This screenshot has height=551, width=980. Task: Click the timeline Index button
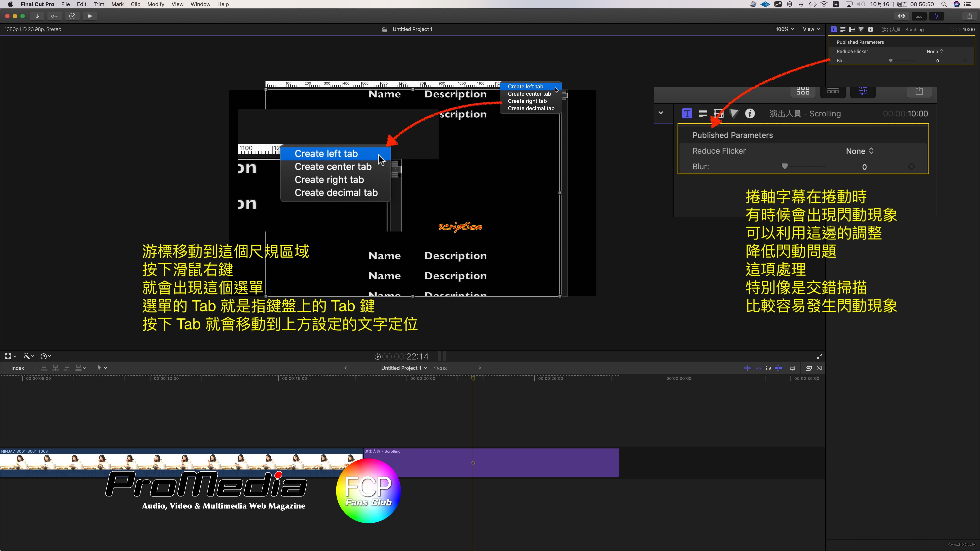tap(17, 368)
